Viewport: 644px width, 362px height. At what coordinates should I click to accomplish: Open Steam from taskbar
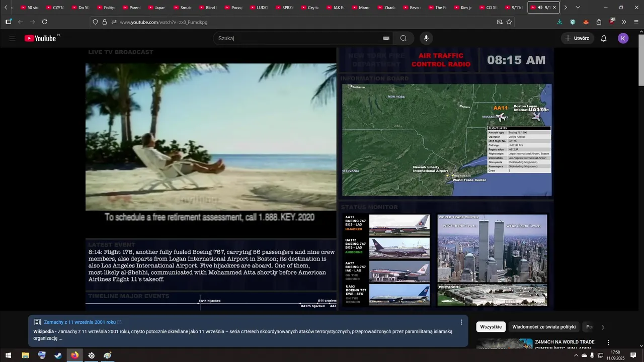(x=58, y=355)
